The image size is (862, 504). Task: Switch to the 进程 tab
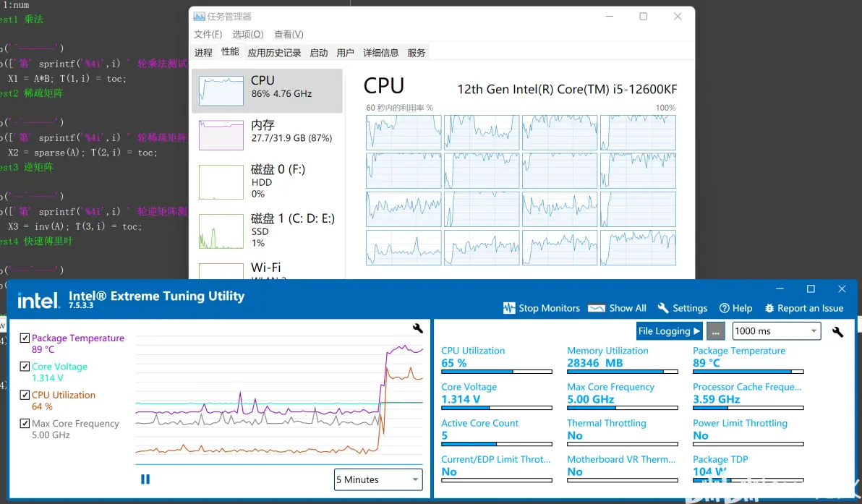203,53
